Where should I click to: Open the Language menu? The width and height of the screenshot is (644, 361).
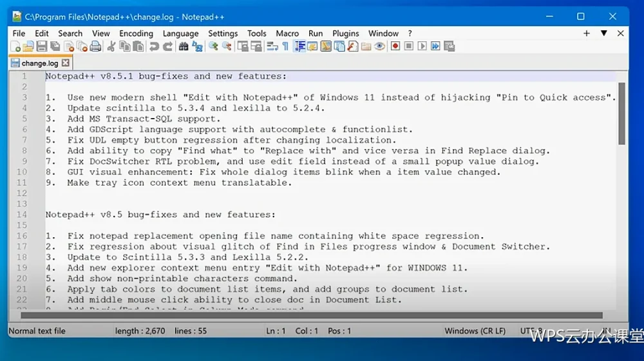coord(181,34)
